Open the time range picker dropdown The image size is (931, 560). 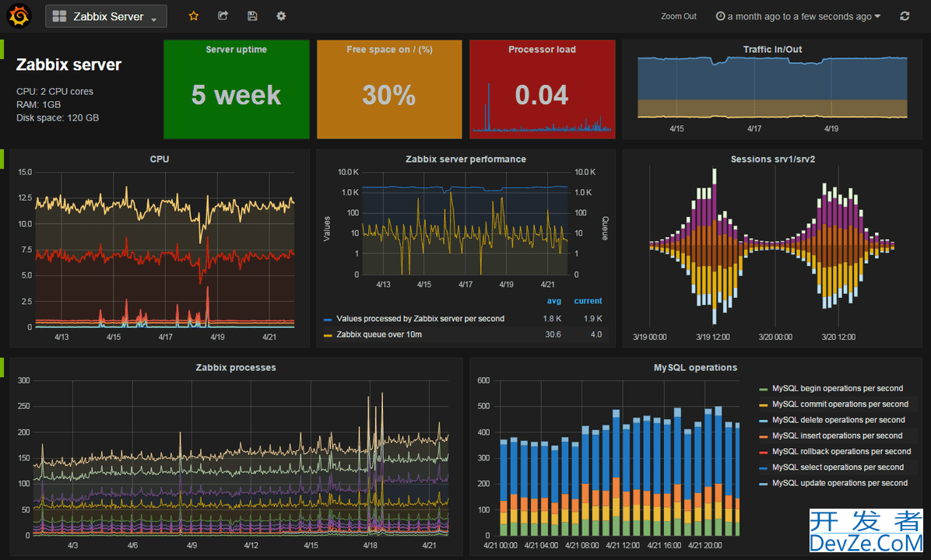798,16
